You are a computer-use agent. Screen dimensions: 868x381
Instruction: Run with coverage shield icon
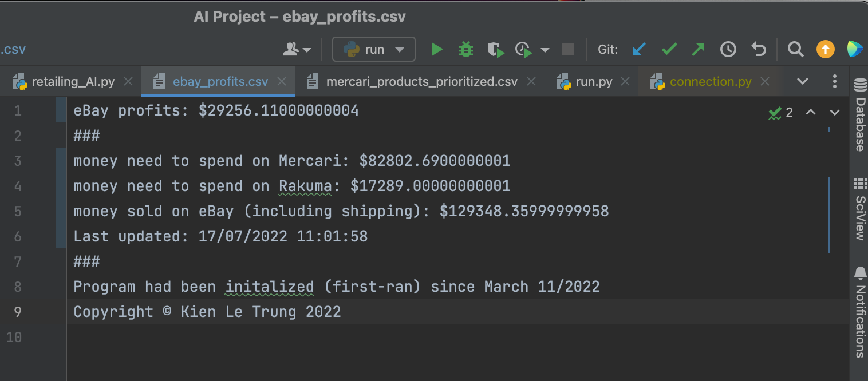pos(495,50)
